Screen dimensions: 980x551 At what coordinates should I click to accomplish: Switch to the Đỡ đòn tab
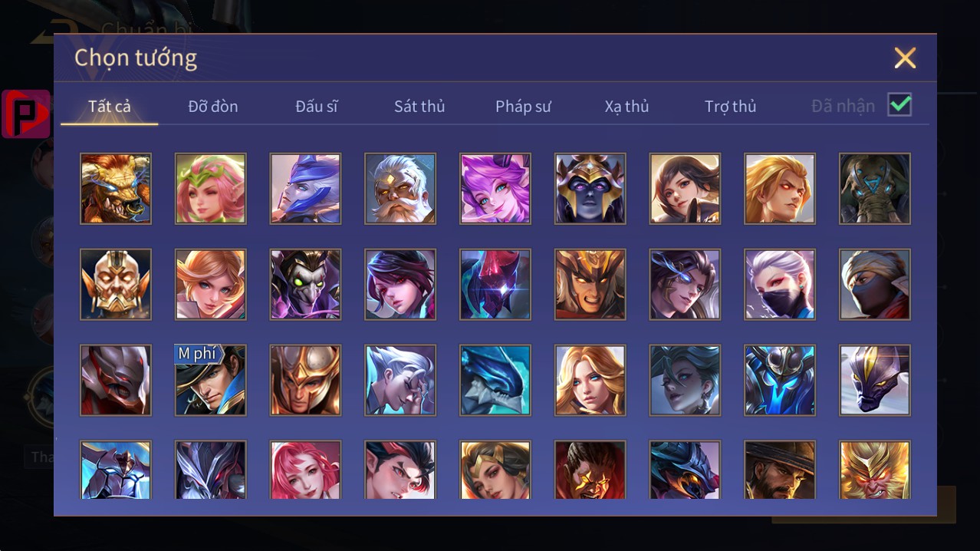click(x=213, y=107)
